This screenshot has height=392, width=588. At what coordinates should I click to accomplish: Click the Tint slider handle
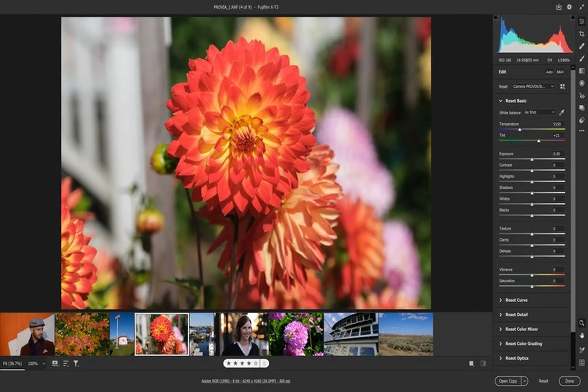click(539, 141)
